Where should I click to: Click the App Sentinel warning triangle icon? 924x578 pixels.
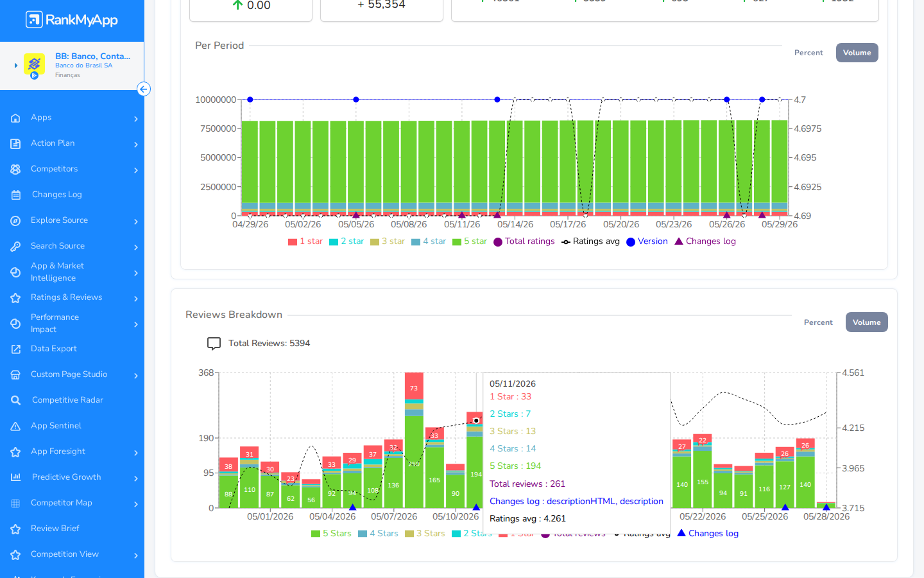16,426
